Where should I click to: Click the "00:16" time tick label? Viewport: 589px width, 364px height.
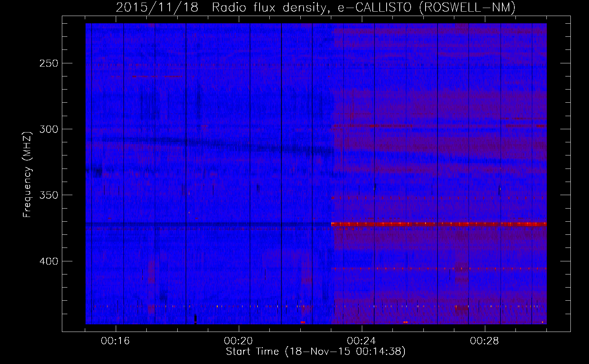(x=116, y=341)
